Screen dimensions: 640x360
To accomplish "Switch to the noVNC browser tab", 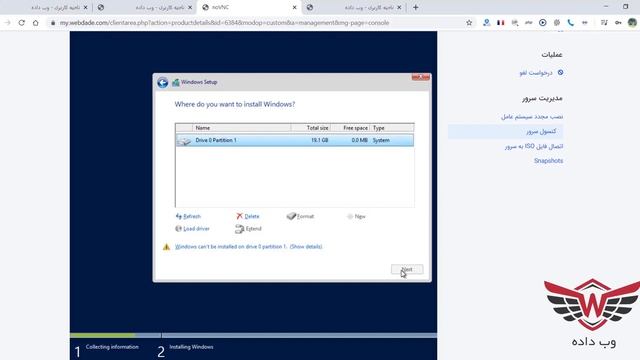I will (x=249, y=7).
